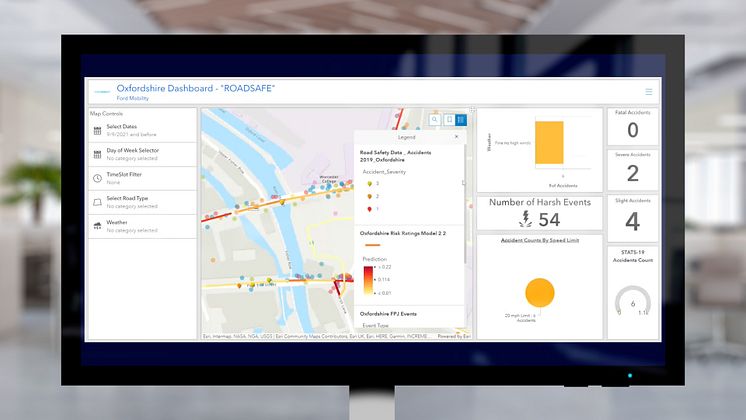Viewport: 746px width, 420px height.
Task: Open the hamburger menu in dashboard header
Action: 648,92
